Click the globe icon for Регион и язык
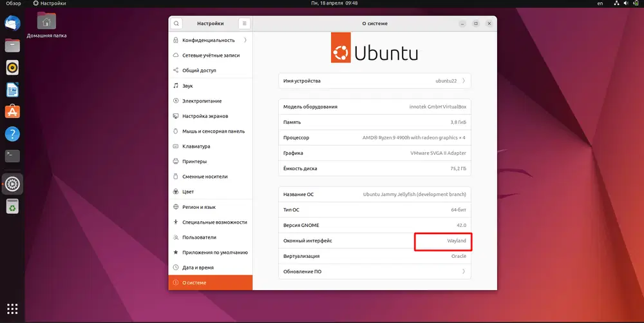This screenshot has height=323, width=644. (x=176, y=207)
